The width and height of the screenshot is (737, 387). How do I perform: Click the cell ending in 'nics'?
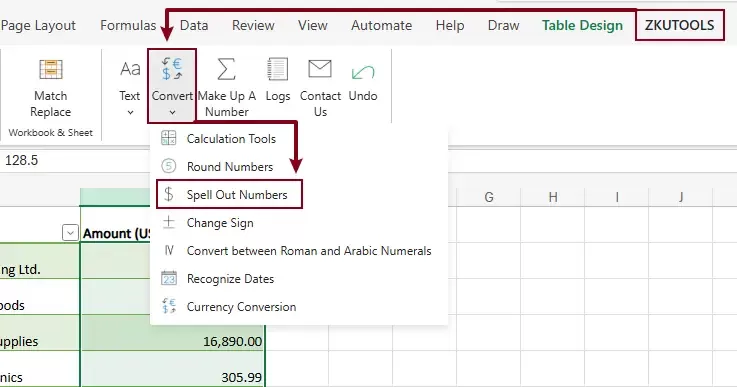coord(39,369)
